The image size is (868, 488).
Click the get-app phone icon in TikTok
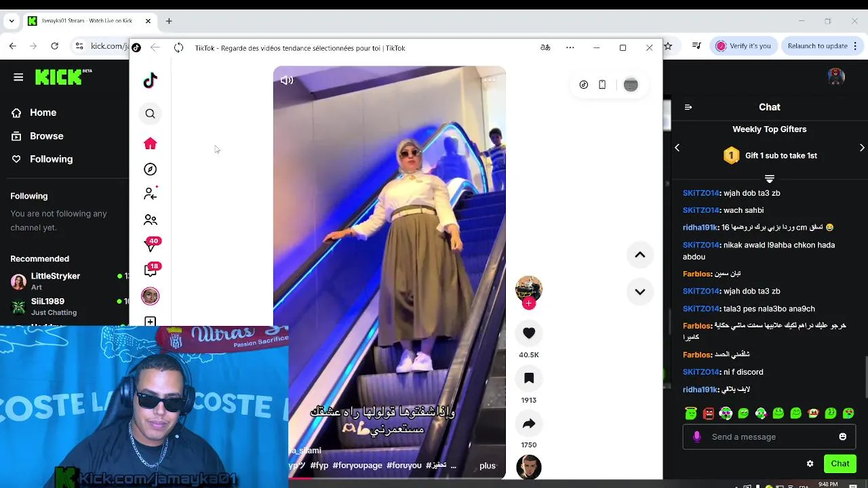pos(602,85)
